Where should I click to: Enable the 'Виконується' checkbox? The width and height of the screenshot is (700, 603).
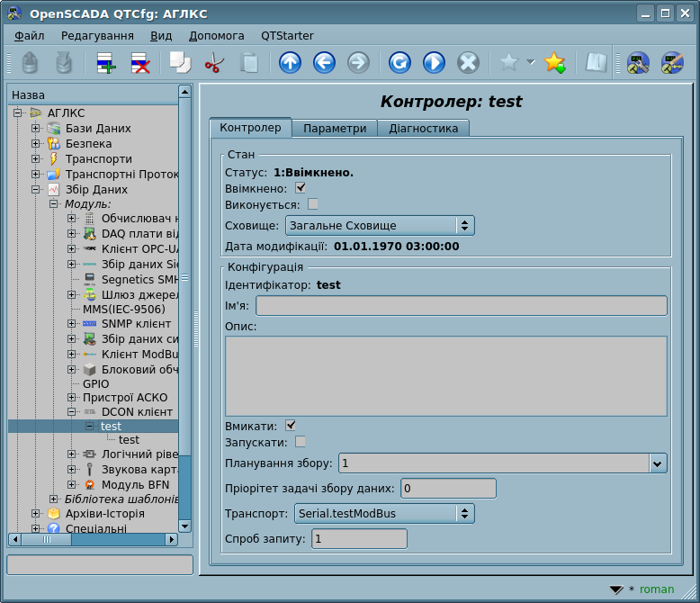click(x=313, y=204)
